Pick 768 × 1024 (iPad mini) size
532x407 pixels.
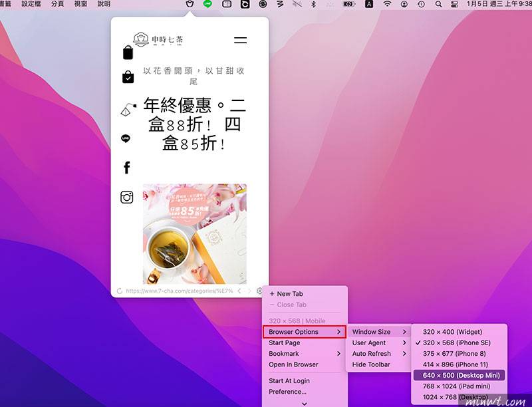click(459, 386)
